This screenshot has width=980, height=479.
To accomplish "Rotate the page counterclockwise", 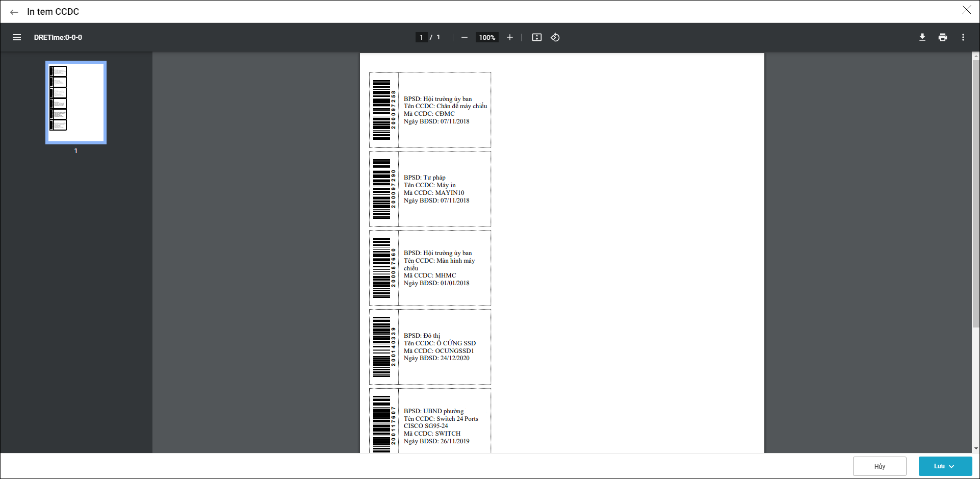I will (555, 37).
